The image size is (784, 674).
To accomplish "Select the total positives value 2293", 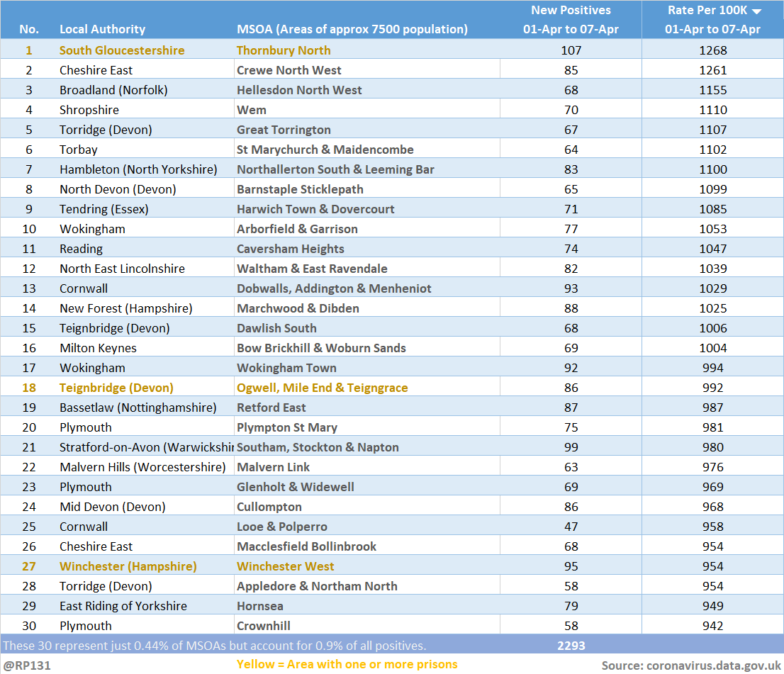I will 571,646.
